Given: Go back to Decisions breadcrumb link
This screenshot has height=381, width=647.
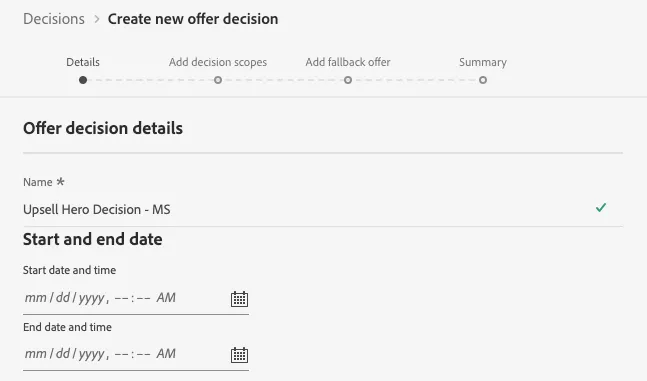Looking at the screenshot, I should [54, 19].
